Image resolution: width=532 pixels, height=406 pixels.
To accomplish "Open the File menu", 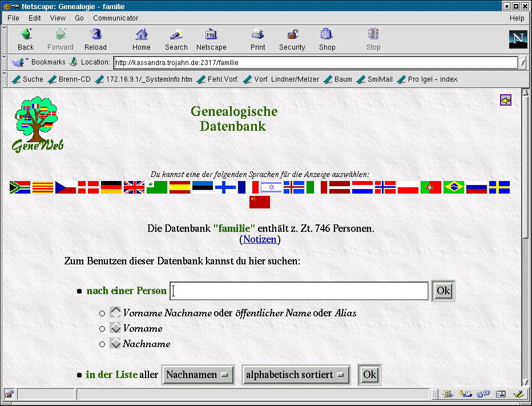I will (14, 18).
